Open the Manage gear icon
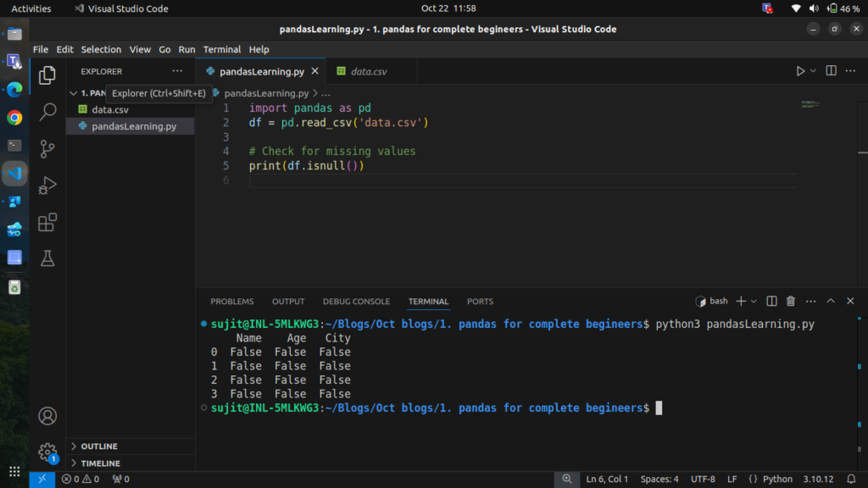Viewport: 868px width, 488px height. pyautogui.click(x=47, y=452)
